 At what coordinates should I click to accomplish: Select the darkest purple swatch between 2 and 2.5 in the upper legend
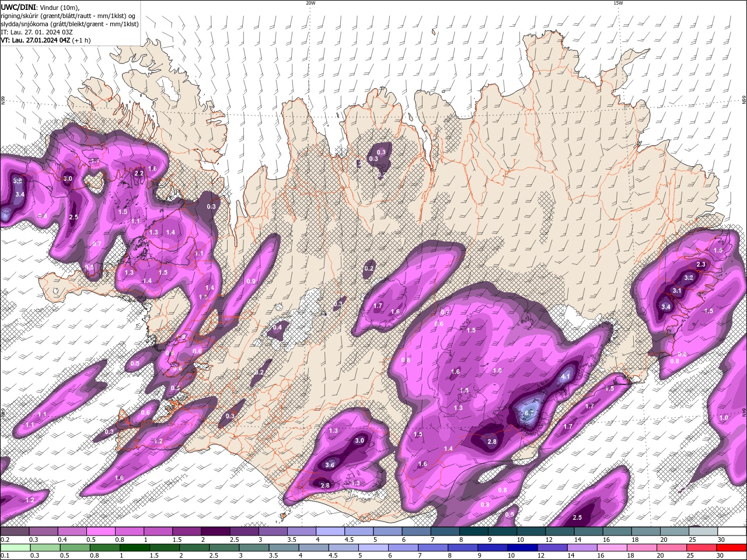pos(215,531)
